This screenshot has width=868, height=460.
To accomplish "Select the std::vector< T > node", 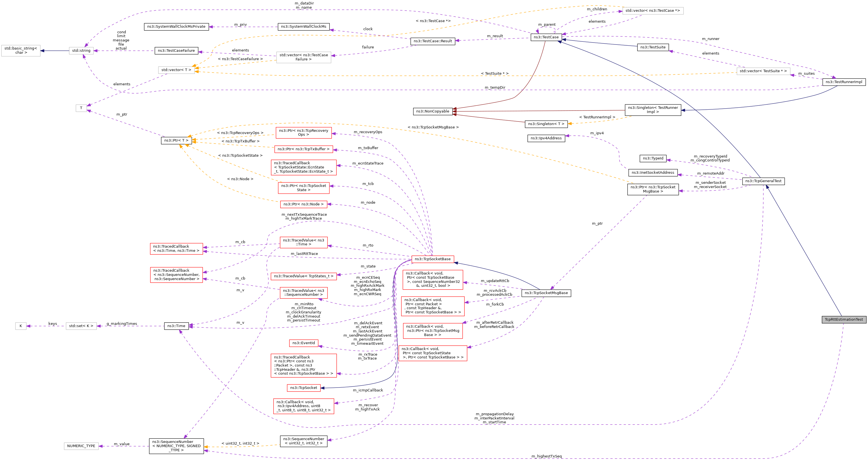I will point(176,71).
